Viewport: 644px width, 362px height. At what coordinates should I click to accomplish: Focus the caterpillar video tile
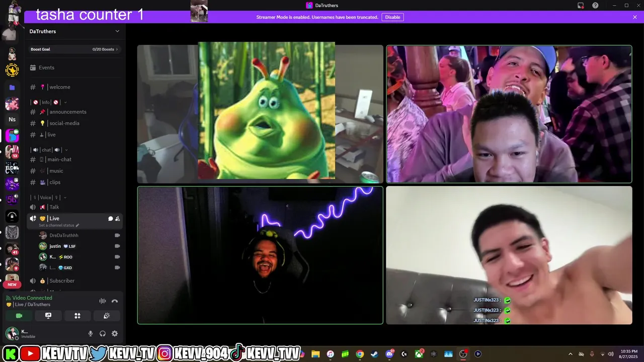(260, 114)
